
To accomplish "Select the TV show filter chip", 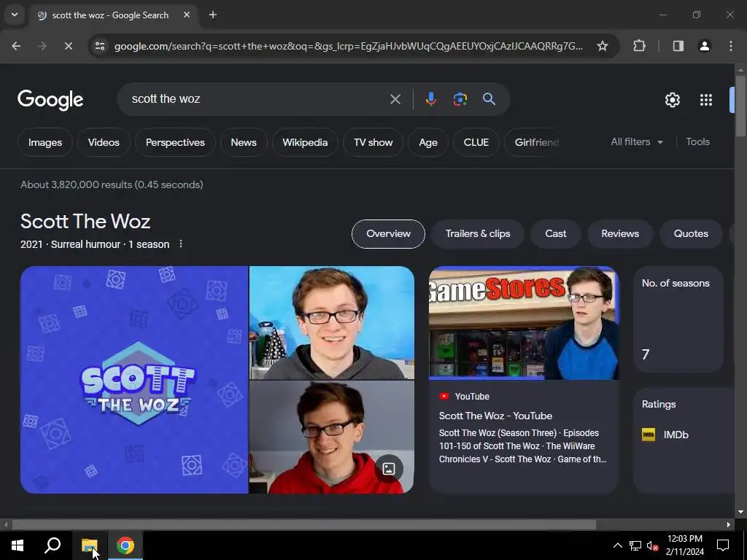I will [x=373, y=142].
